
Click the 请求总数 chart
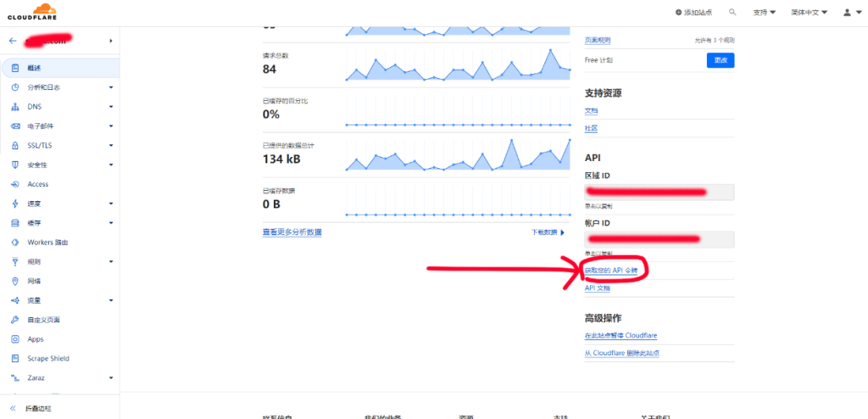click(x=459, y=64)
